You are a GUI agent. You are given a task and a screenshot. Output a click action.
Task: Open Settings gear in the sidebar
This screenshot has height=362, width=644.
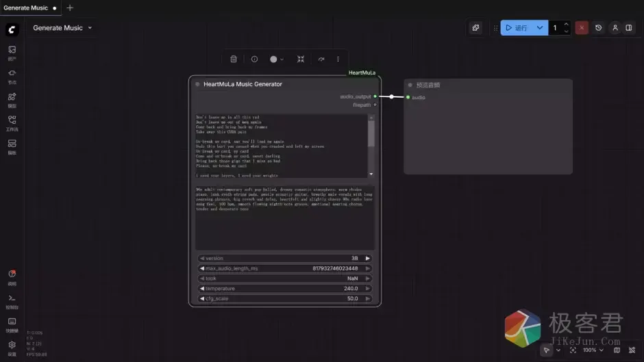click(12, 347)
